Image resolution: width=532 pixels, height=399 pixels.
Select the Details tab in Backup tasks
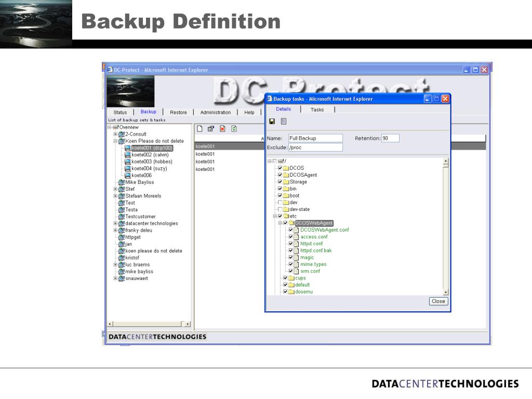pyautogui.click(x=283, y=109)
